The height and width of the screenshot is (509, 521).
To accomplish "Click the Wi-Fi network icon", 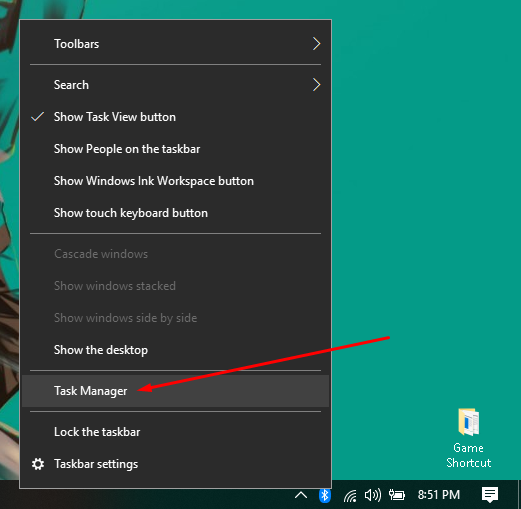I will (x=350, y=496).
